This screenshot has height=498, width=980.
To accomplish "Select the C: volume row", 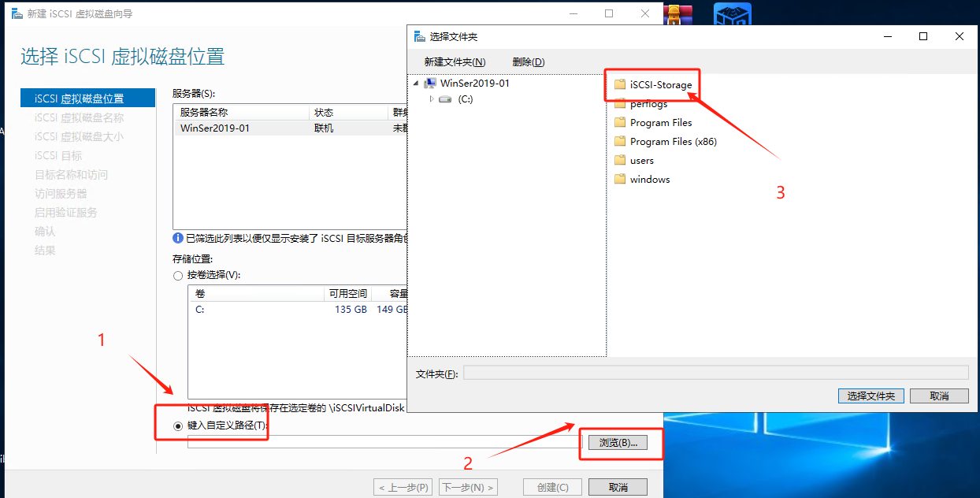I will click(298, 309).
